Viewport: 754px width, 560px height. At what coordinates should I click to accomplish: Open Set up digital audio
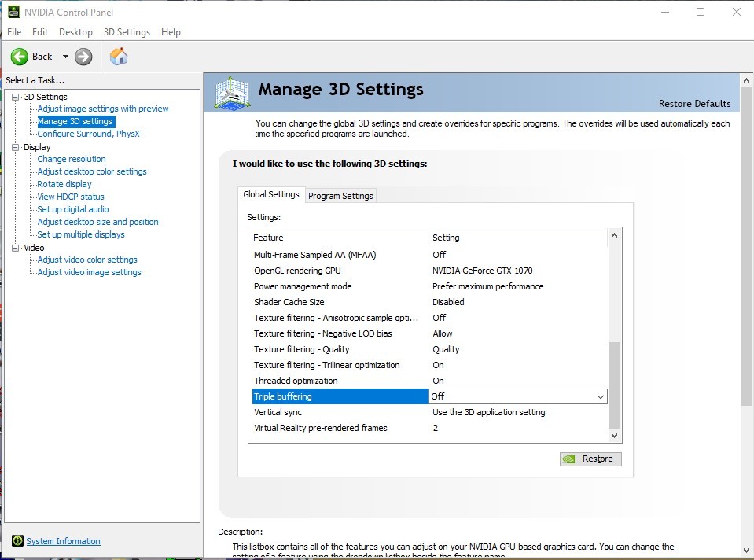tap(73, 209)
